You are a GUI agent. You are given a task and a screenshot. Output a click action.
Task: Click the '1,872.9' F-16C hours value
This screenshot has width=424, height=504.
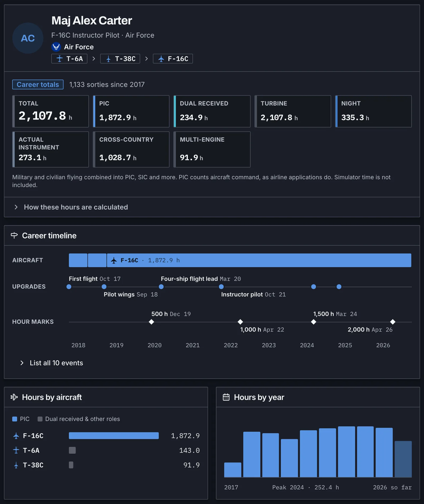point(185,436)
